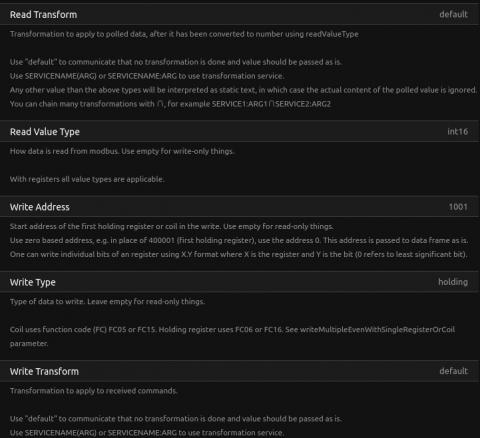Open the Write Transform setting row
Screen dimensions: 480x438
point(239,371)
